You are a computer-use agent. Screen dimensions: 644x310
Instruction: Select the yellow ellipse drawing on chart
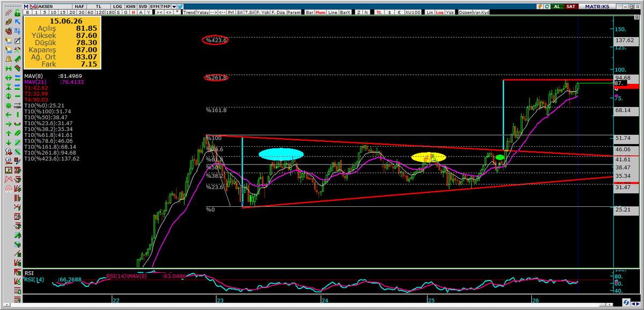click(429, 157)
